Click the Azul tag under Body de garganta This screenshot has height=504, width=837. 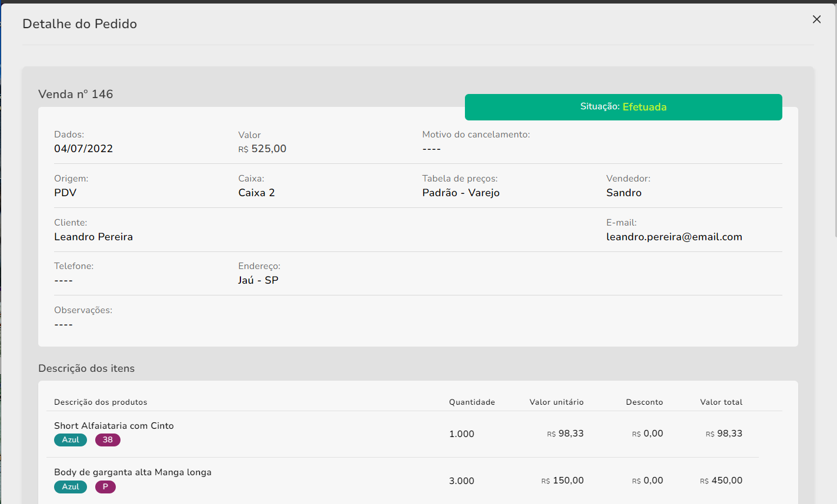[71, 487]
